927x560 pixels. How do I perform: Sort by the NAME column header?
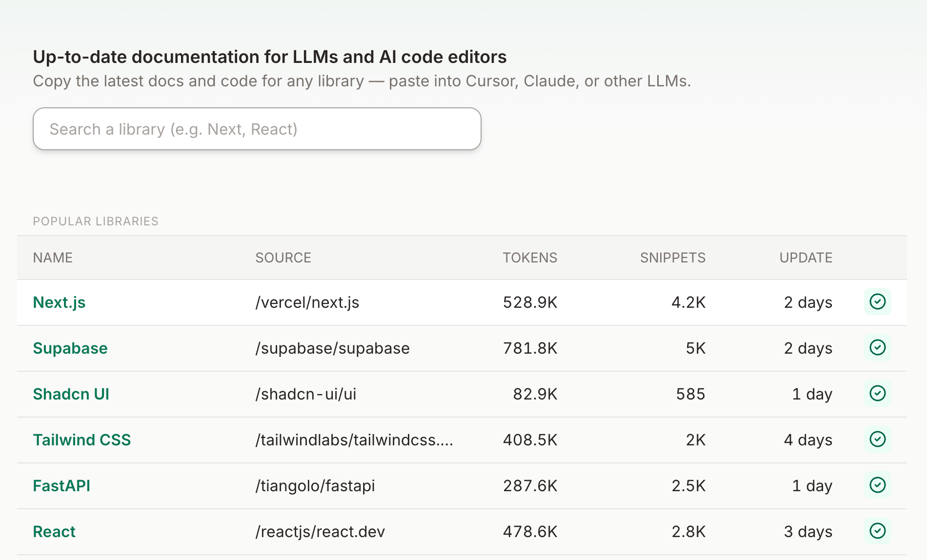coord(53,258)
